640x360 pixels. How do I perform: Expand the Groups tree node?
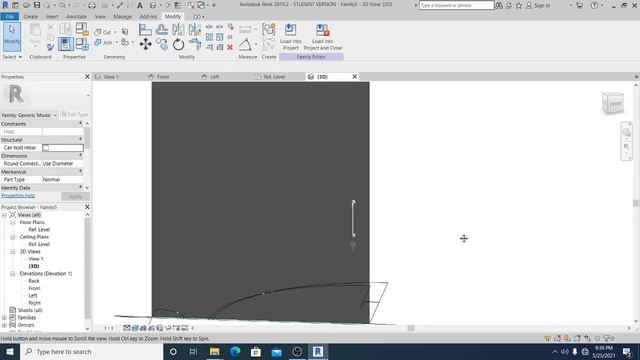[x=4, y=325]
